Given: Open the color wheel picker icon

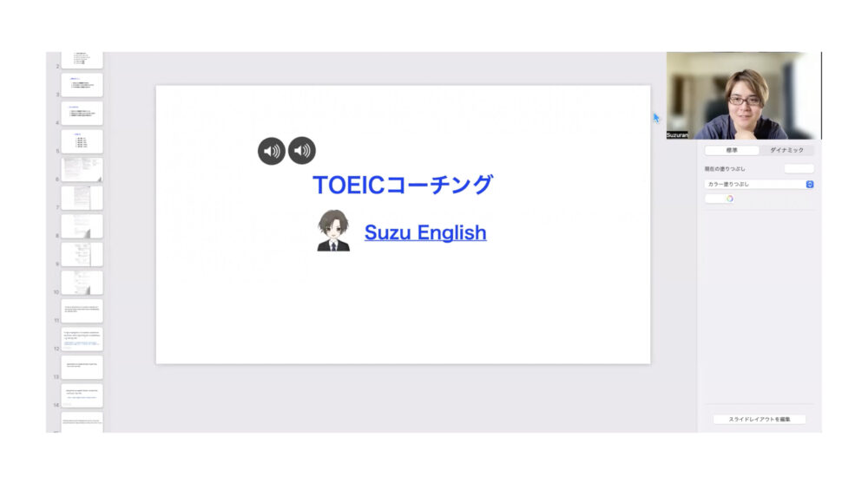Looking at the screenshot, I should click(x=730, y=199).
